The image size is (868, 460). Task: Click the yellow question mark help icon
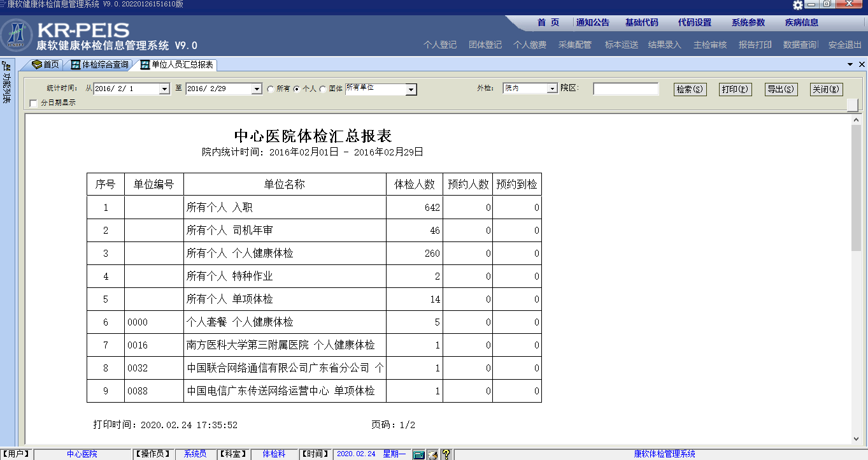pyautogui.click(x=446, y=454)
